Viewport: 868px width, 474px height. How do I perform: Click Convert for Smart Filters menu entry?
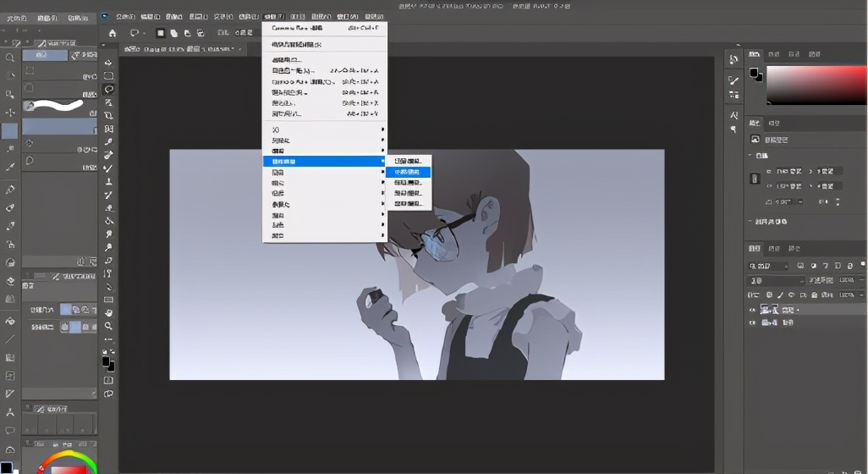296,44
